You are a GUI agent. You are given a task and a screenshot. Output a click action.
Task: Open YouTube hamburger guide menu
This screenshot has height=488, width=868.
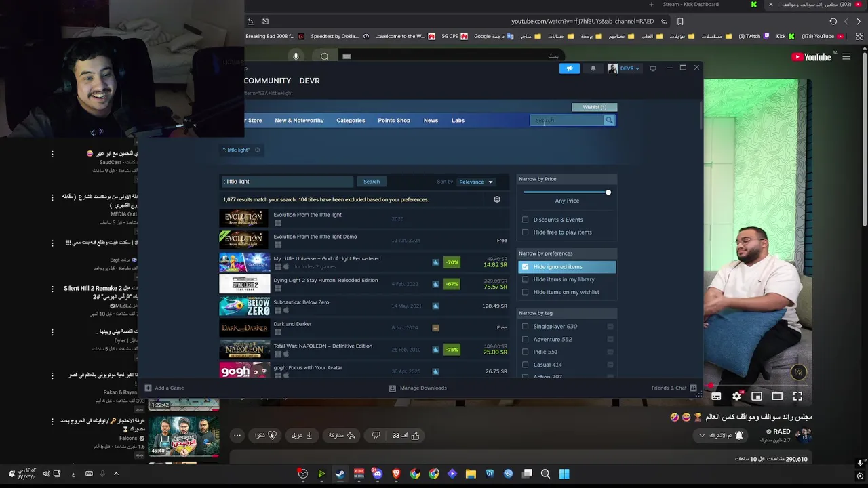(846, 57)
